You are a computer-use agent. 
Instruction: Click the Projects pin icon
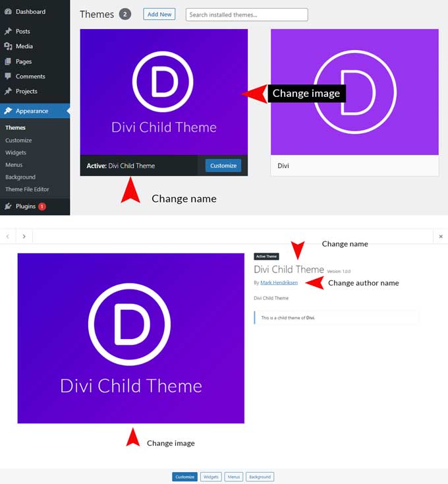[9, 91]
